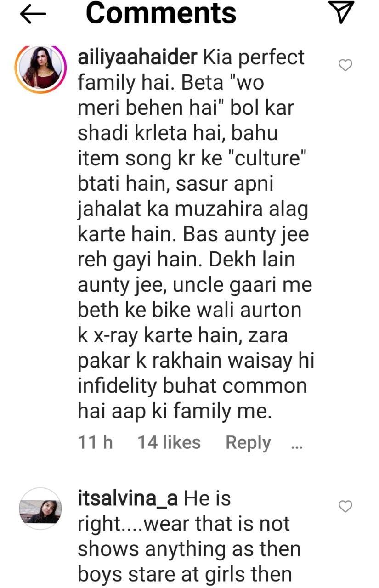Click the line "boys stare at girls then"

pyautogui.click(x=185, y=574)
